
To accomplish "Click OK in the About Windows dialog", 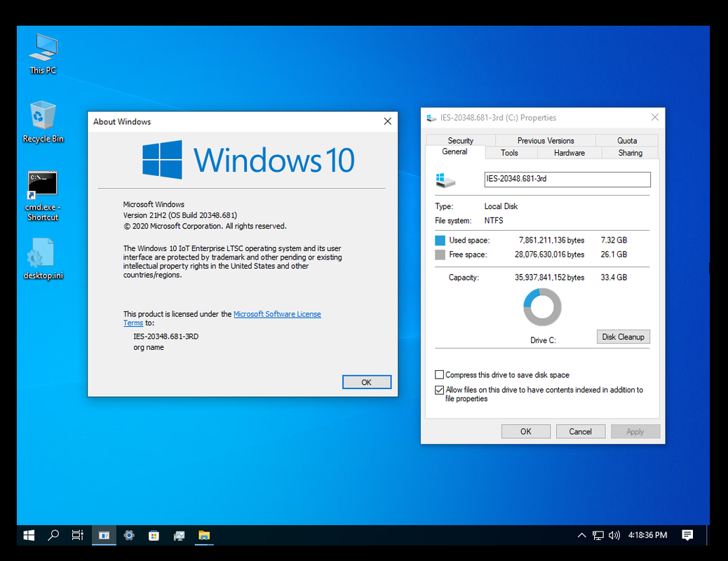I will pos(367,382).
